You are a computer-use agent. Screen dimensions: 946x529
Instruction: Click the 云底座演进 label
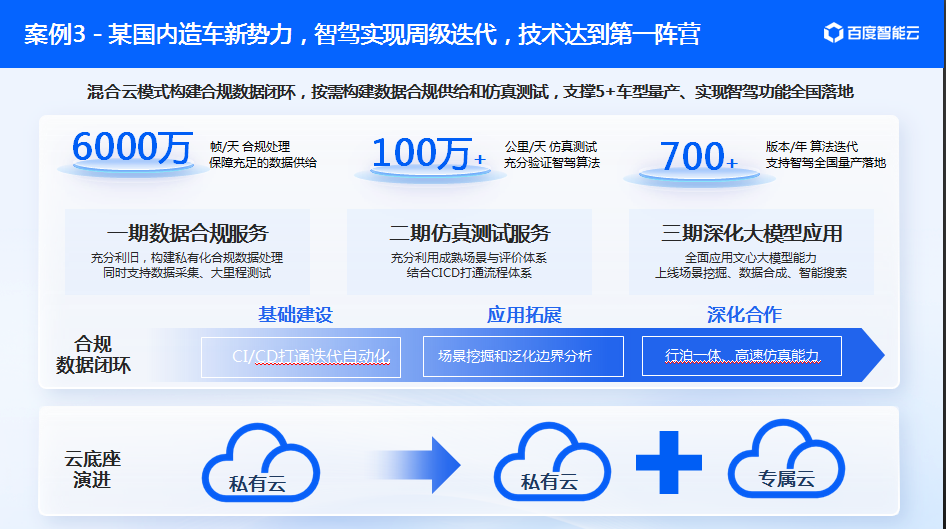92,469
